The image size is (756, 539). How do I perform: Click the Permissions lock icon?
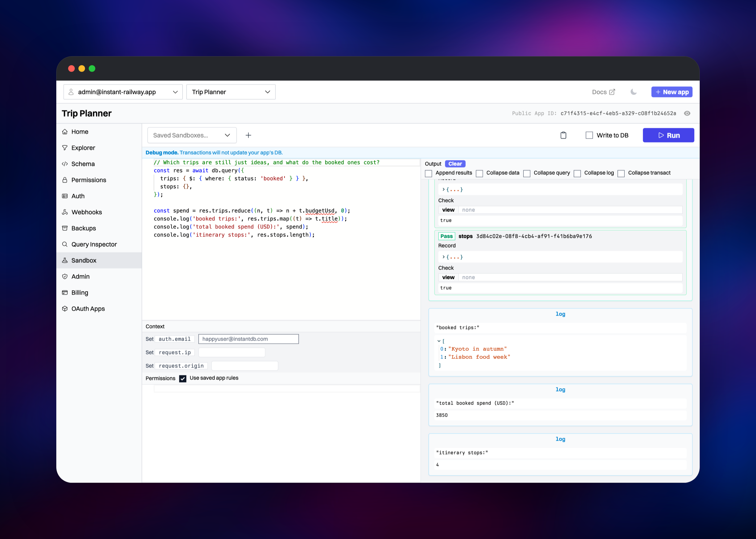pyautogui.click(x=65, y=180)
